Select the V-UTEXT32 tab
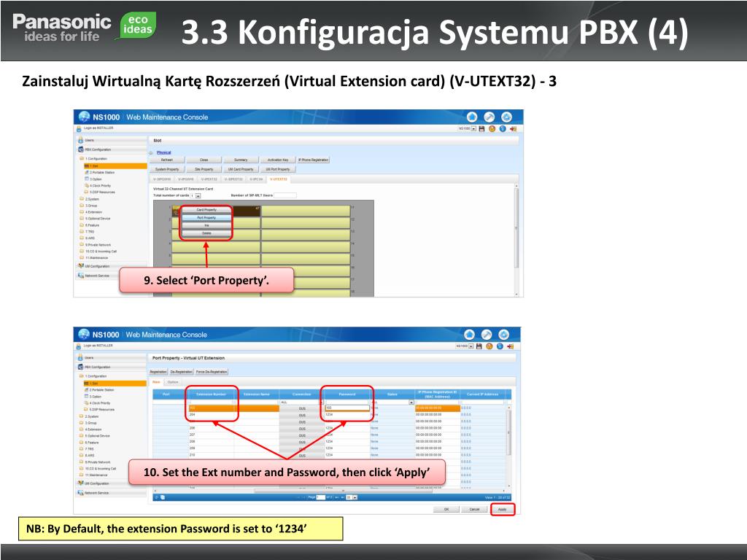Screen dimensions: 747x560 pos(278,179)
